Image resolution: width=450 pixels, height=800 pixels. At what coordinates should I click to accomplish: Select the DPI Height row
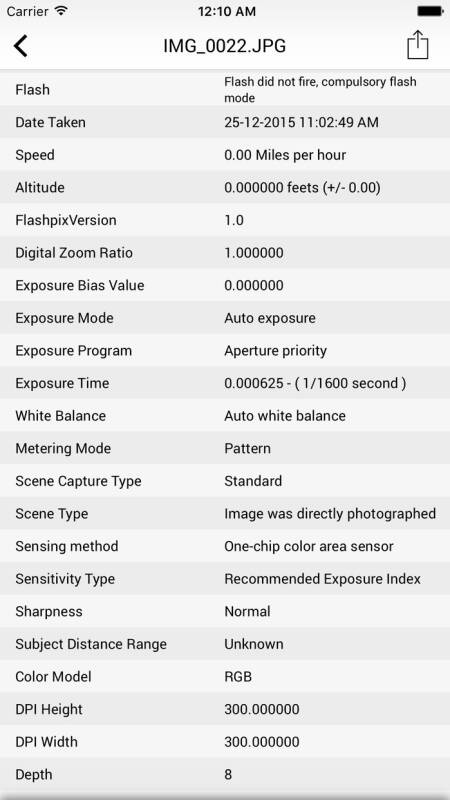click(x=225, y=710)
